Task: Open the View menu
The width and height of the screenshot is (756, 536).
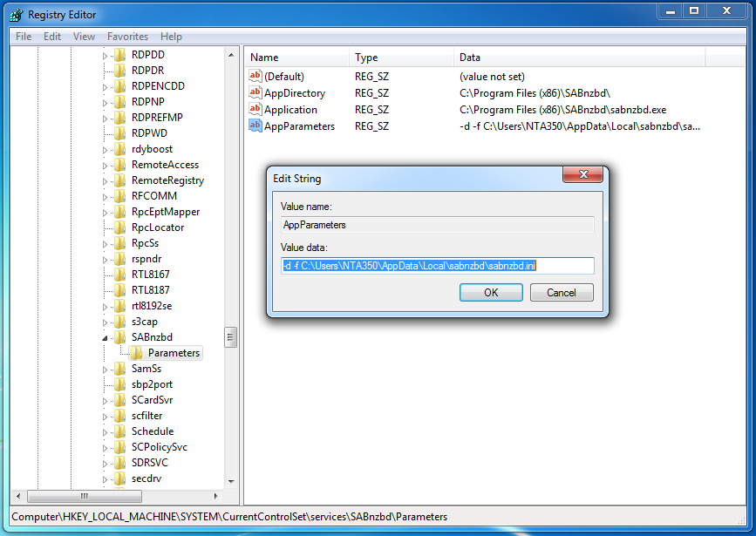Action: 84,37
